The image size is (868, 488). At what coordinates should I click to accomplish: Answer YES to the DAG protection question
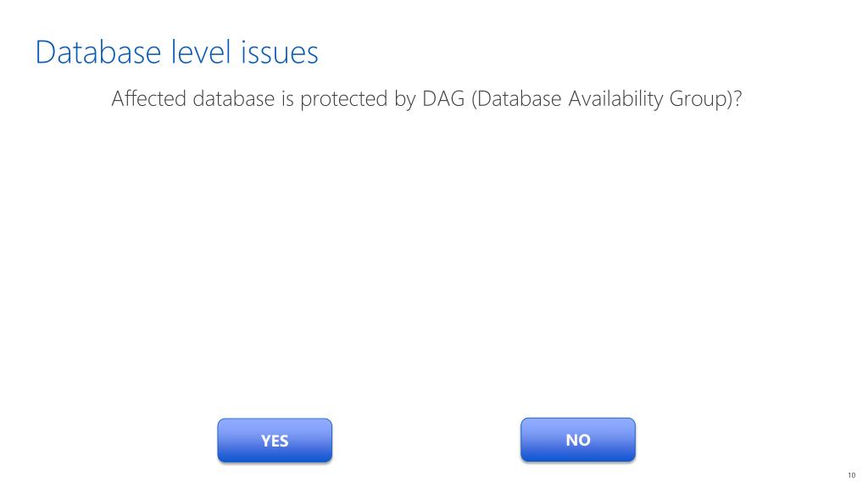(x=275, y=441)
